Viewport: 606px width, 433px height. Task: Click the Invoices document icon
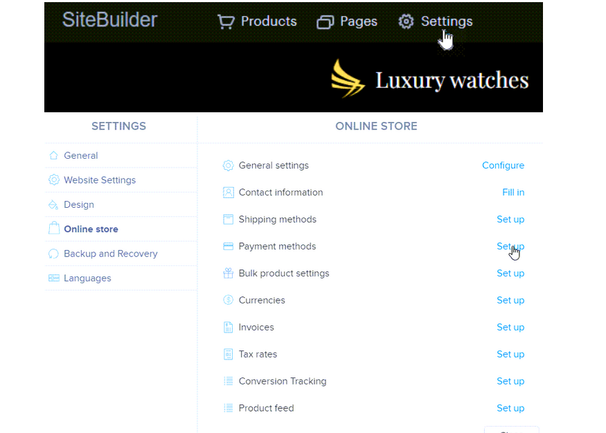click(x=229, y=328)
